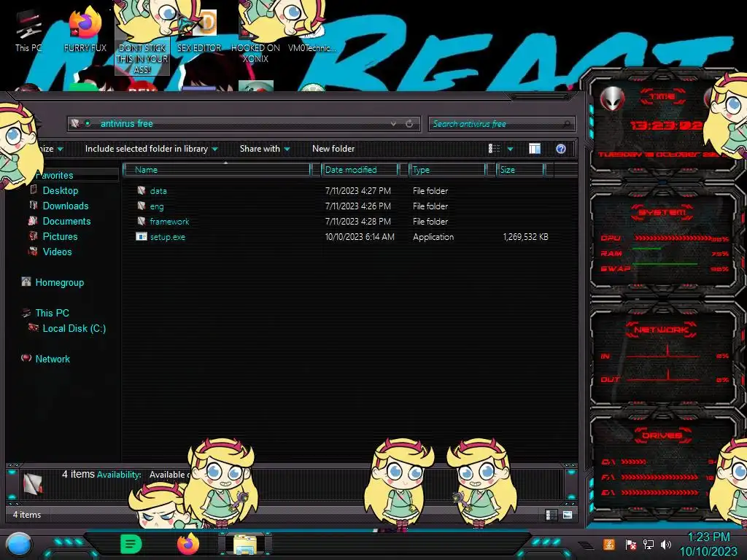Click the orange tray application icon
The height and width of the screenshot is (560, 747).
point(609,544)
